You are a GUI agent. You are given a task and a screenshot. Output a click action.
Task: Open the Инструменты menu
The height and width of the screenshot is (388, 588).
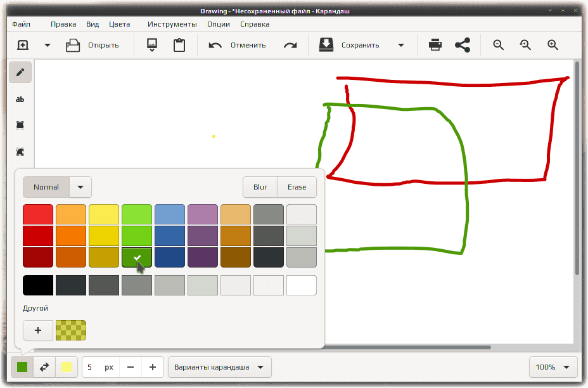(172, 24)
